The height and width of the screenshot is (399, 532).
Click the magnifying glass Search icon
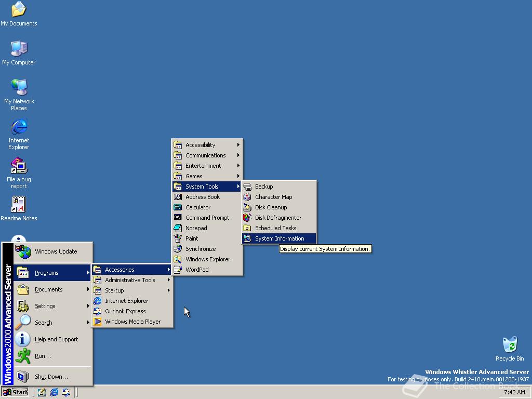(x=23, y=322)
